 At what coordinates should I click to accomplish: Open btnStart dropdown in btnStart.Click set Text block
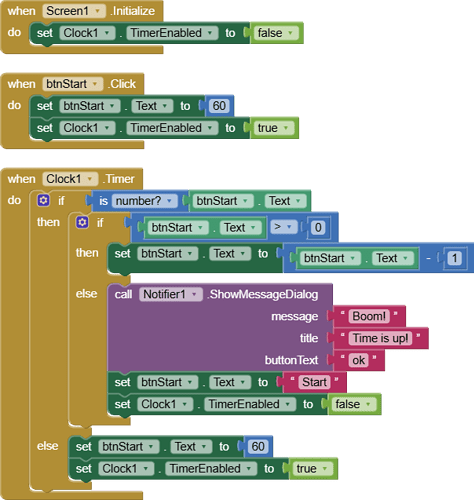90,106
